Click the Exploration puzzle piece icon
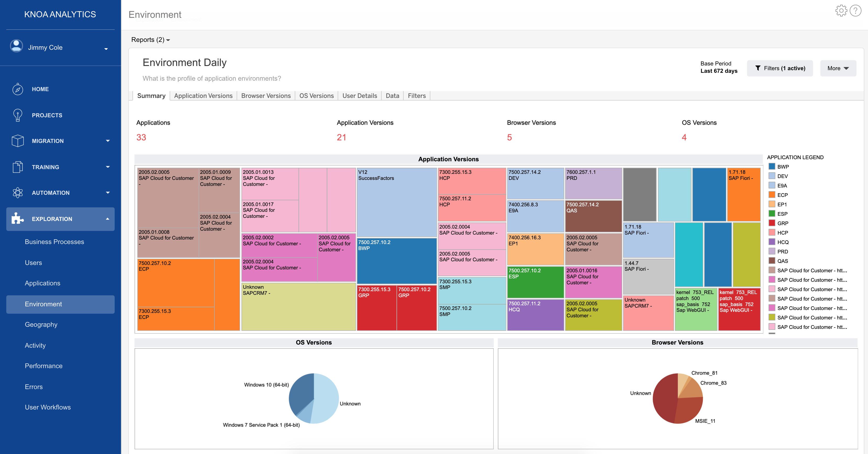 18,219
